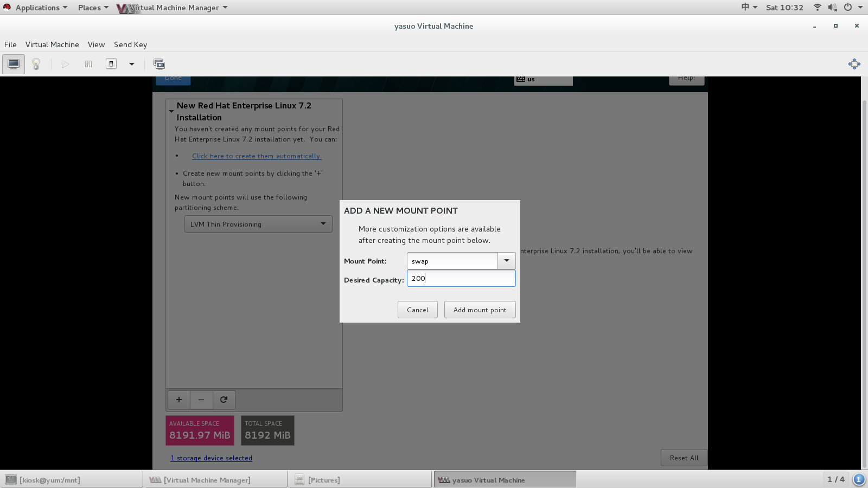Open the LVM Thin Provisioning scheme dropdown
The height and width of the screenshot is (488, 868).
pyautogui.click(x=258, y=224)
